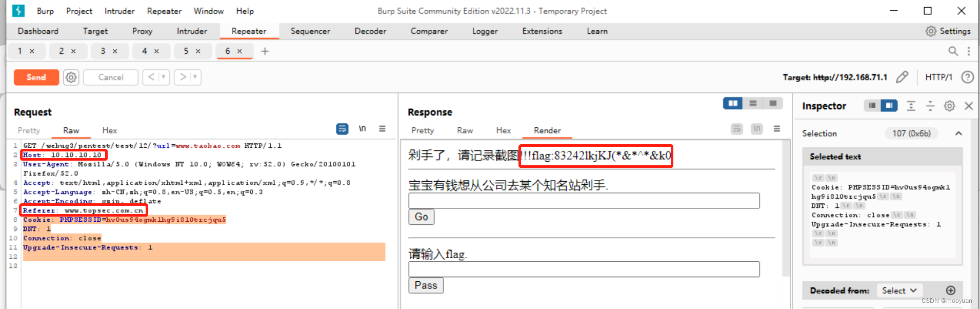The image size is (980, 309).
Task: Click the Cancel button
Action: [111, 77]
